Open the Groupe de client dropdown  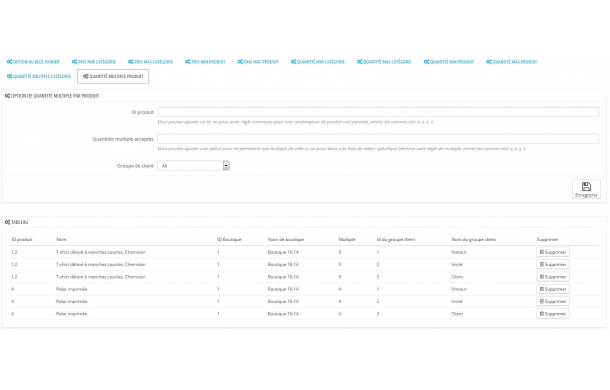point(193,166)
